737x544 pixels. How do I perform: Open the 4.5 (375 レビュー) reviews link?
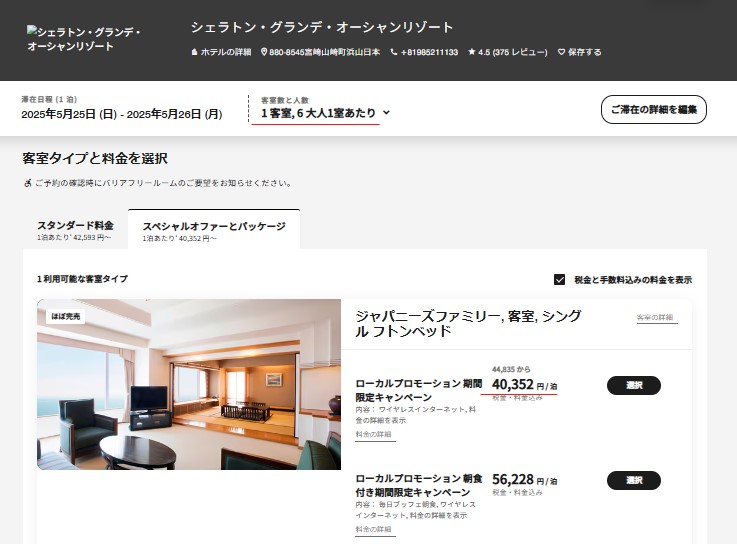point(513,52)
